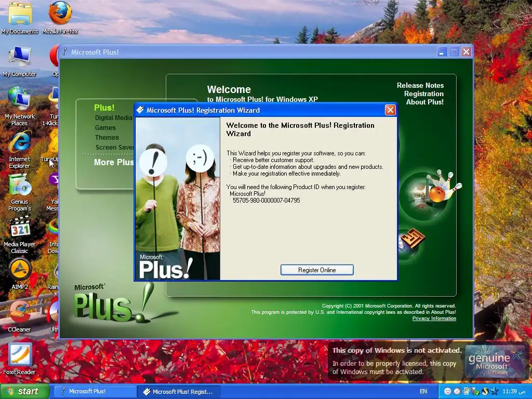Open the Media Player Classic icon
The width and height of the screenshot is (532, 399).
(19, 235)
